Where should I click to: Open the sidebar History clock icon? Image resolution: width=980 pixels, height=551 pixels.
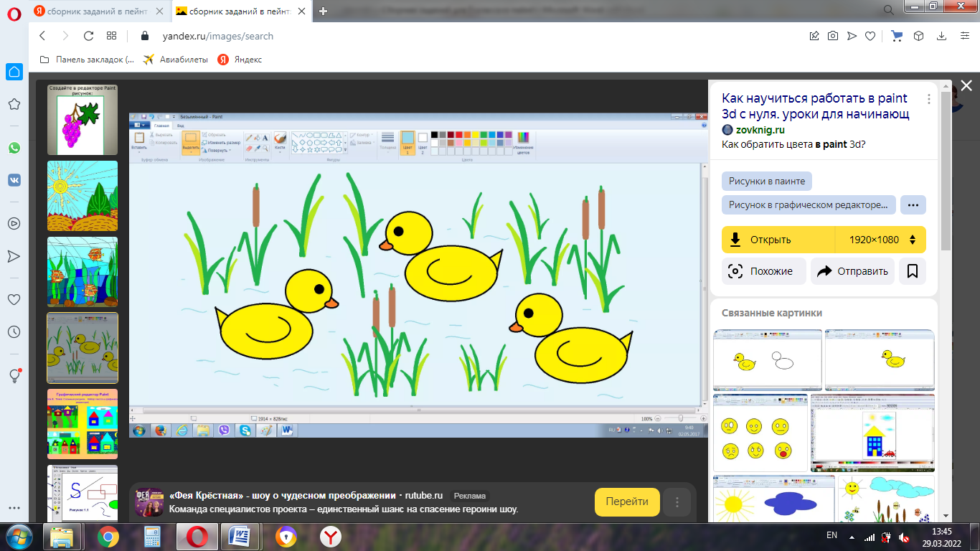point(14,332)
